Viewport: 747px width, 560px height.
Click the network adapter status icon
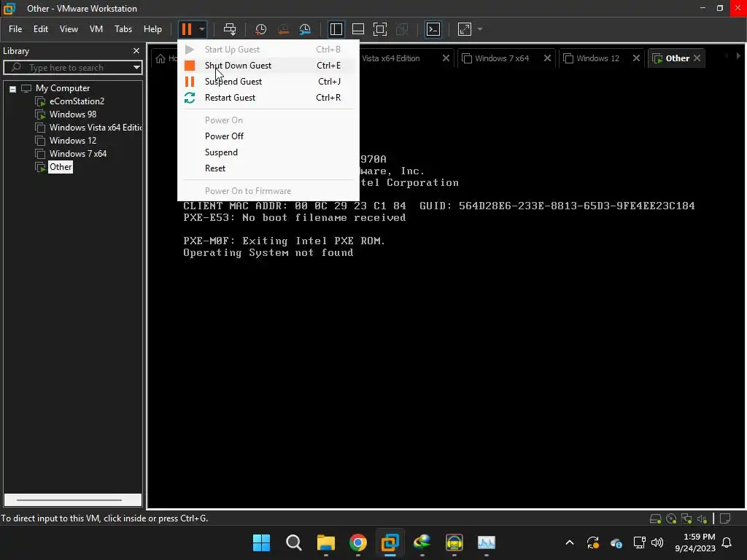(686, 518)
